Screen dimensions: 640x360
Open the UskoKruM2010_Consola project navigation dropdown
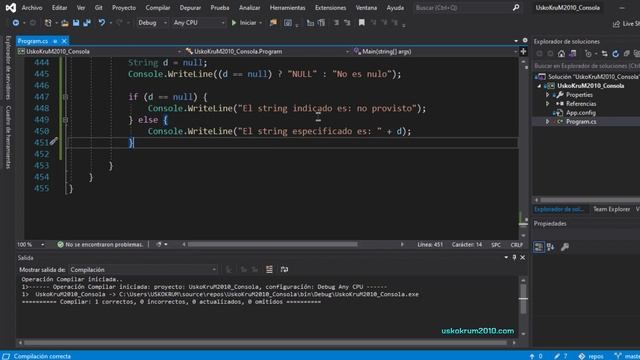(x=100, y=51)
